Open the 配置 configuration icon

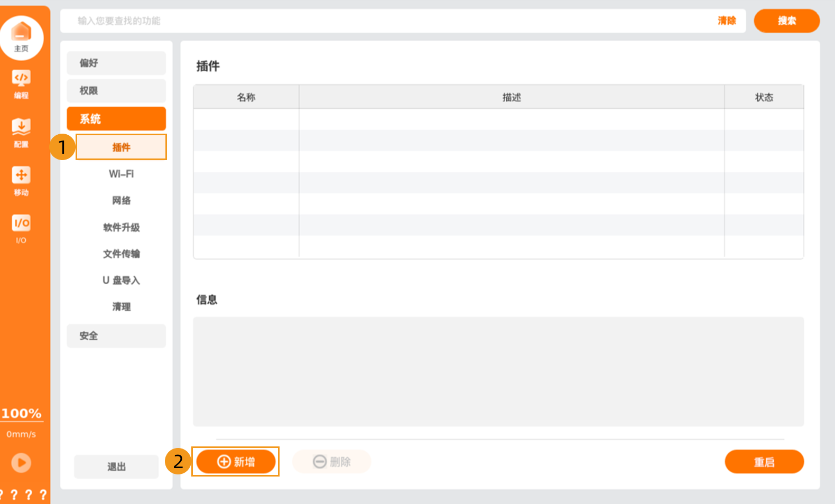pyautogui.click(x=21, y=133)
